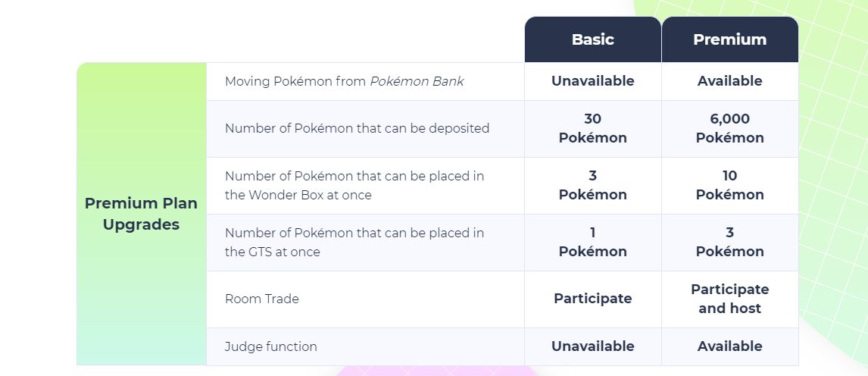Screen dimensions: 868x376
Task: Click Basic's Participate Room Trade cell
Action: pos(593,299)
